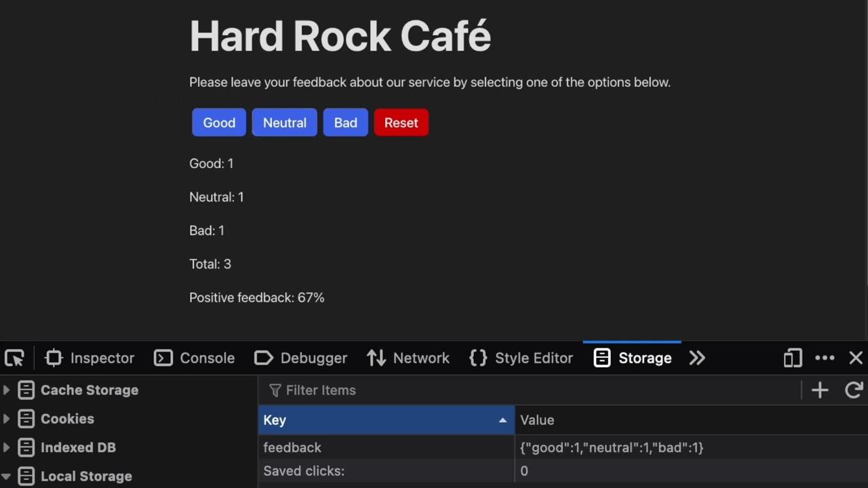Collapse the Local Storage tree arrow
The height and width of the screenshot is (488, 868).
(x=6, y=476)
